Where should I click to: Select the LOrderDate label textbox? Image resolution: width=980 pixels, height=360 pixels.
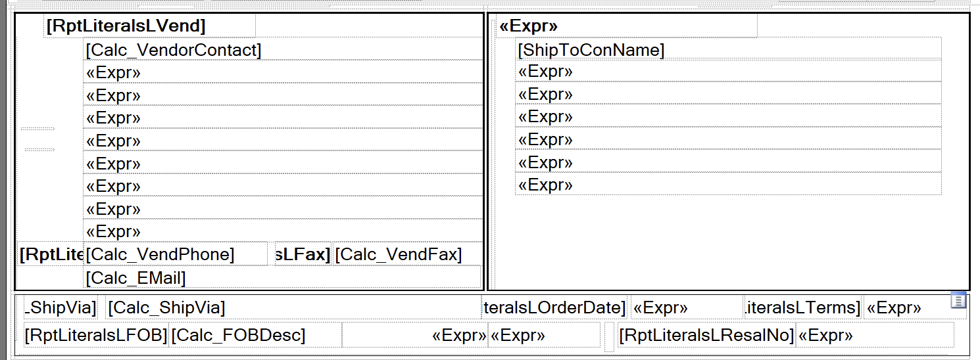pos(554,307)
